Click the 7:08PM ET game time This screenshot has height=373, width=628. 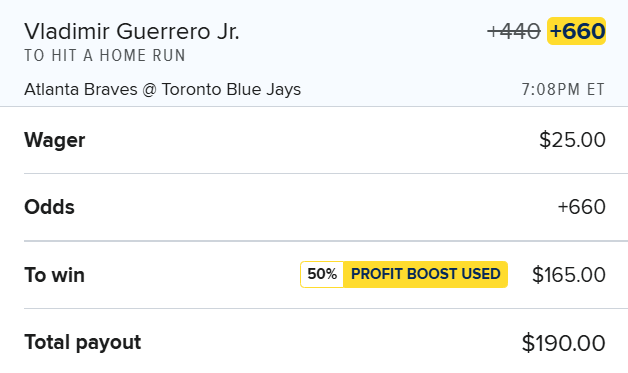[563, 89]
